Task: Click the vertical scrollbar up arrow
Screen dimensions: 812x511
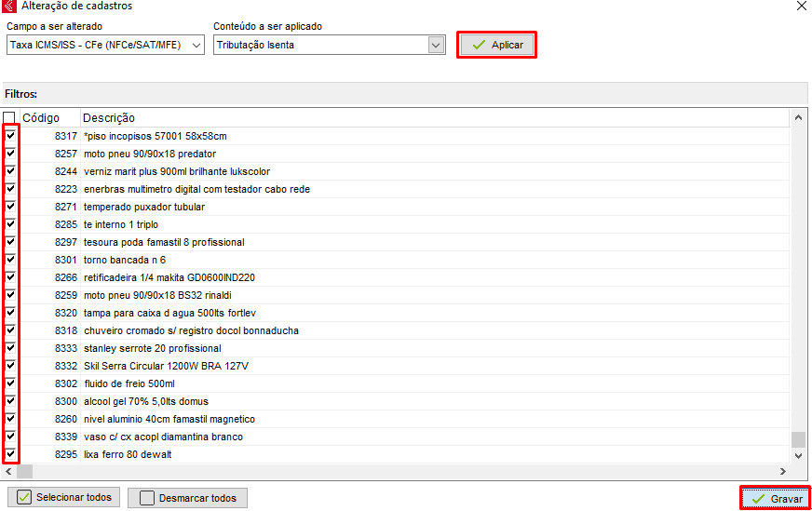Action: point(798,118)
